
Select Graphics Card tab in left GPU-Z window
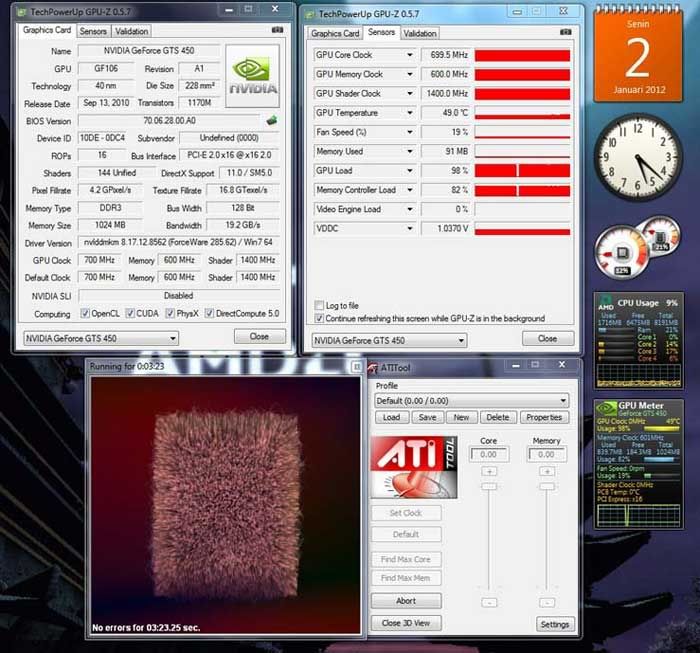[47, 30]
